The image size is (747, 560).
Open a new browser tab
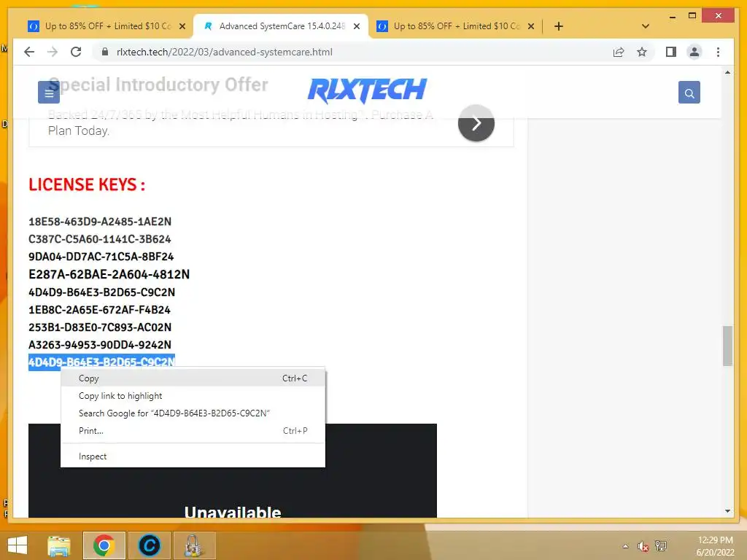coord(558,26)
